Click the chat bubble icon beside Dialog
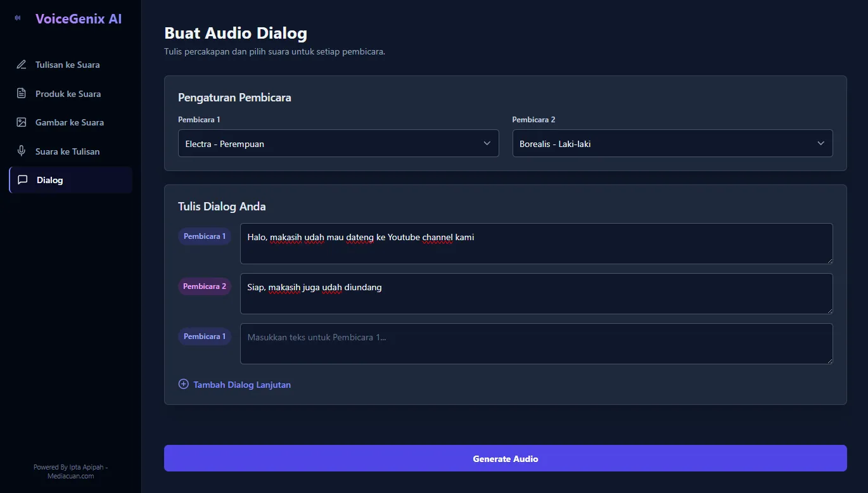This screenshot has width=868, height=493. 23,180
